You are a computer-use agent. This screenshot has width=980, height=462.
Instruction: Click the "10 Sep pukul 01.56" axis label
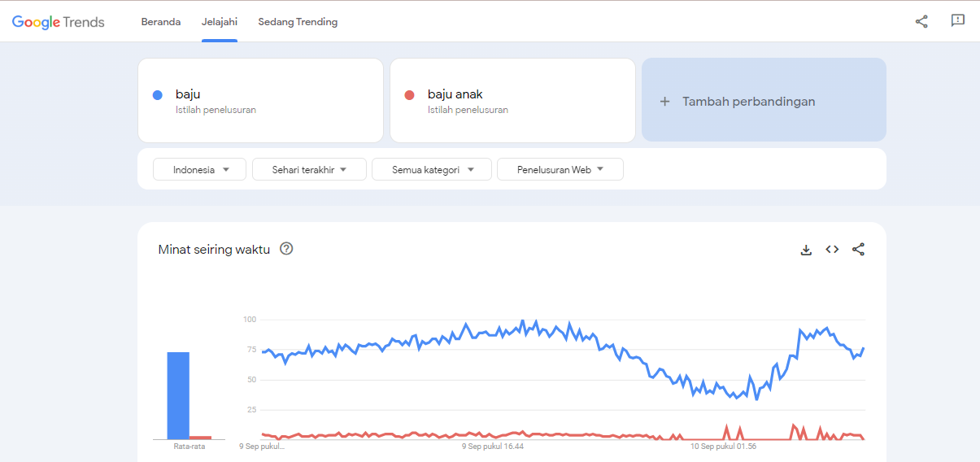pyautogui.click(x=723, y=447)
